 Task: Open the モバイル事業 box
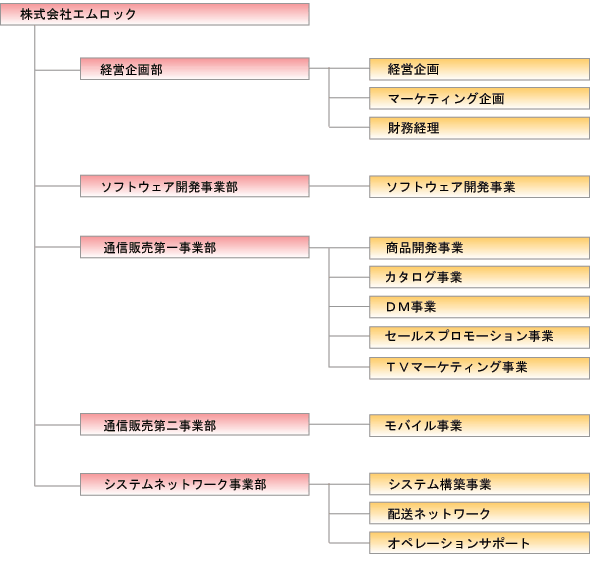(479, 425)
